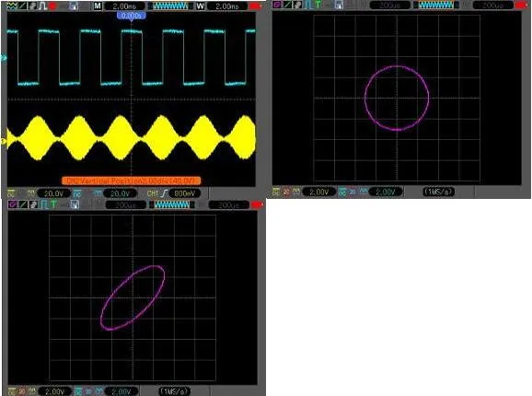The image size is (532, 396).
Task: Click the orange CH1 Vertical Position message
Action: tap(131, 181)
